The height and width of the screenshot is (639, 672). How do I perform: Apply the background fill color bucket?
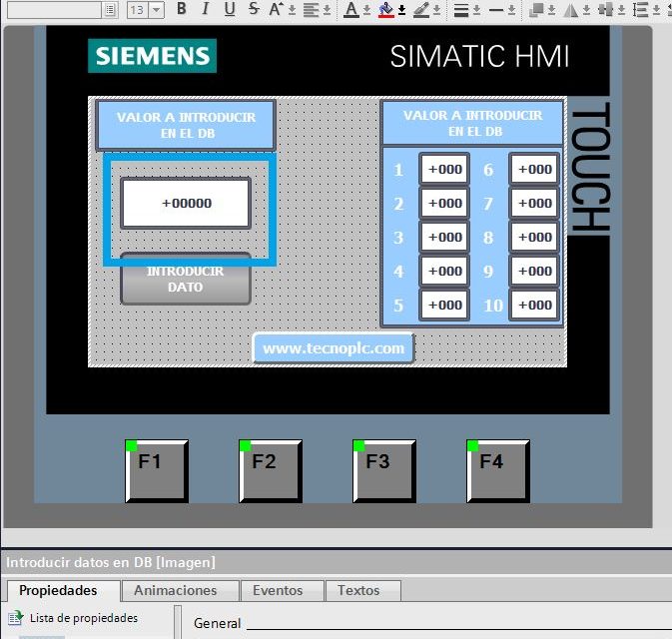pyautogui.click(x=386, y=10)
